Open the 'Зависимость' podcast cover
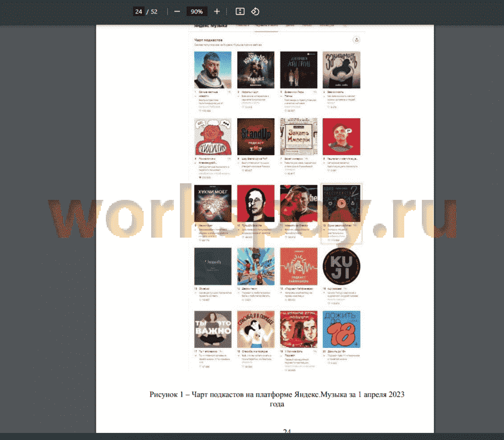 click(x=341, y=70)
